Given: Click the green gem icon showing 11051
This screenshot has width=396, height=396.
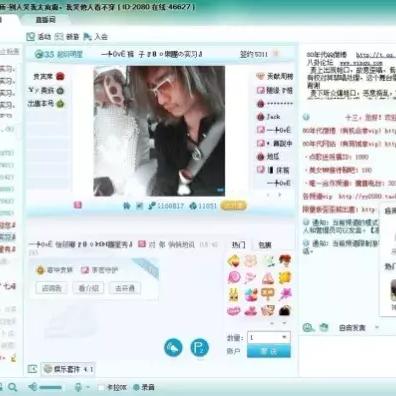Looking at the screenshot, I should (193, 206).
